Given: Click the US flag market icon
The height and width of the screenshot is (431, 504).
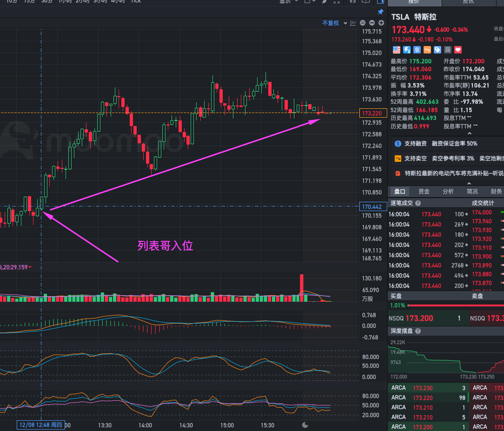Looking at the screenshot, I should tap(397, 50).
